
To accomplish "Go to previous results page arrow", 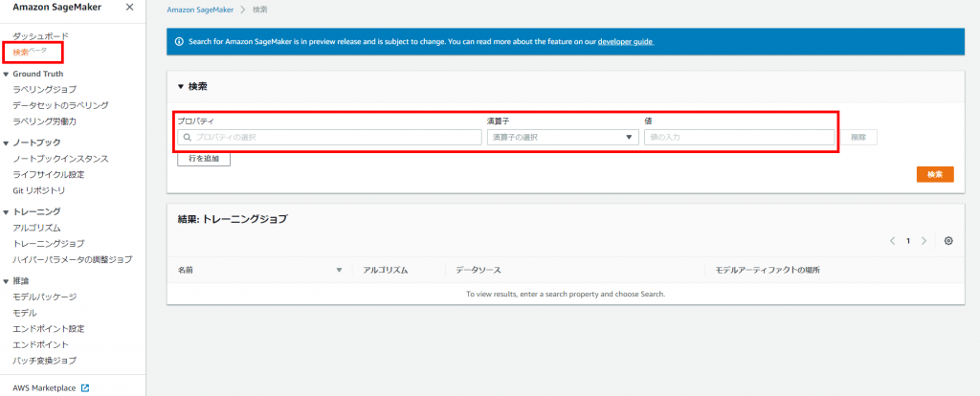I will click(893, 241).
